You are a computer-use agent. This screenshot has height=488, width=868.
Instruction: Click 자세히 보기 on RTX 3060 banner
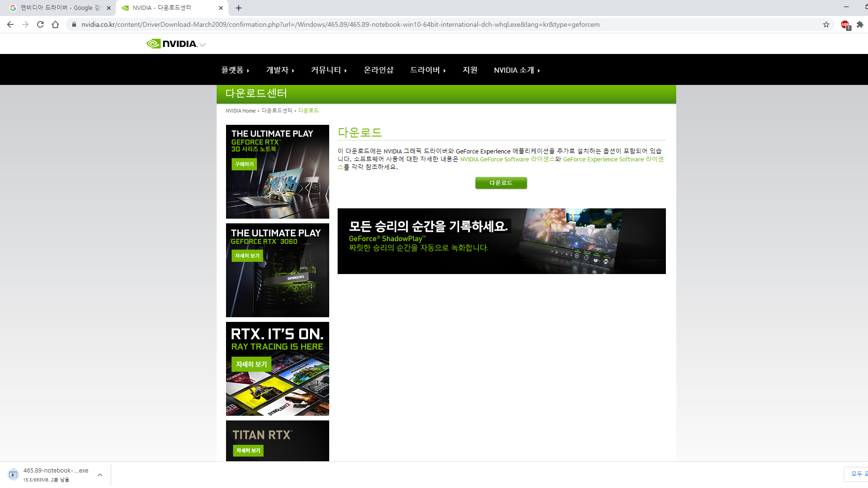(247, 256)
